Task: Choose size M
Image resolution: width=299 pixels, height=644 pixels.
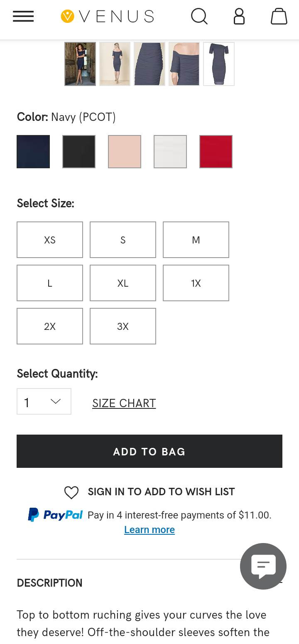Action: pos(196,240)
